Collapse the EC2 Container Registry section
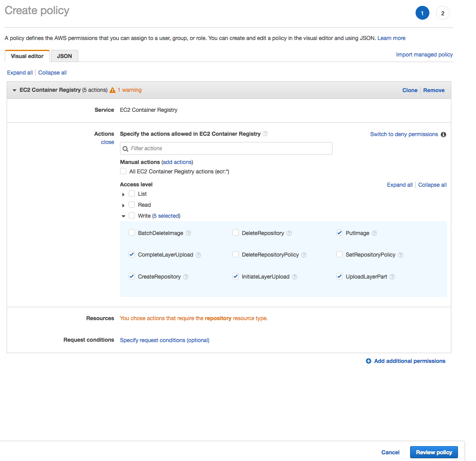 pyautogui.click(x=15, y=90)
